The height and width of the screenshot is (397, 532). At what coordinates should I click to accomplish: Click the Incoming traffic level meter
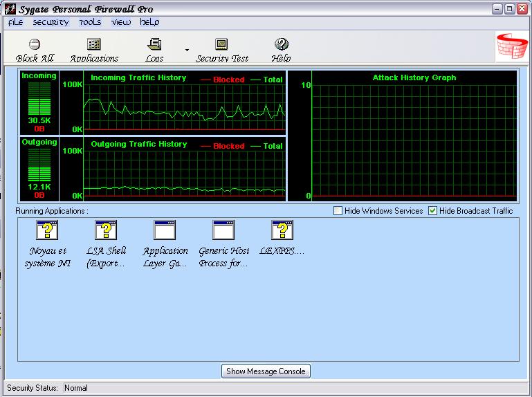point(39,98)
